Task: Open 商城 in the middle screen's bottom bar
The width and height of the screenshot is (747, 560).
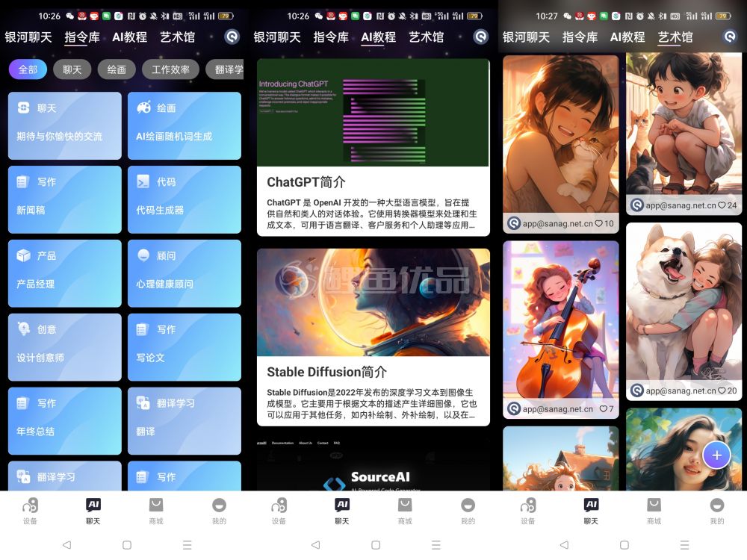Action: (405, 511)
